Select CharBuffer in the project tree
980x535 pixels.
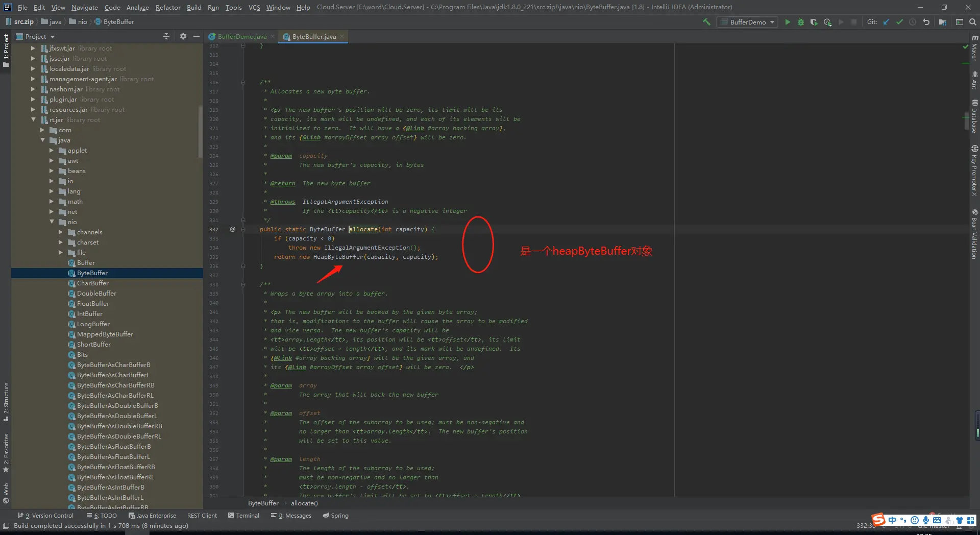point(92,283)
